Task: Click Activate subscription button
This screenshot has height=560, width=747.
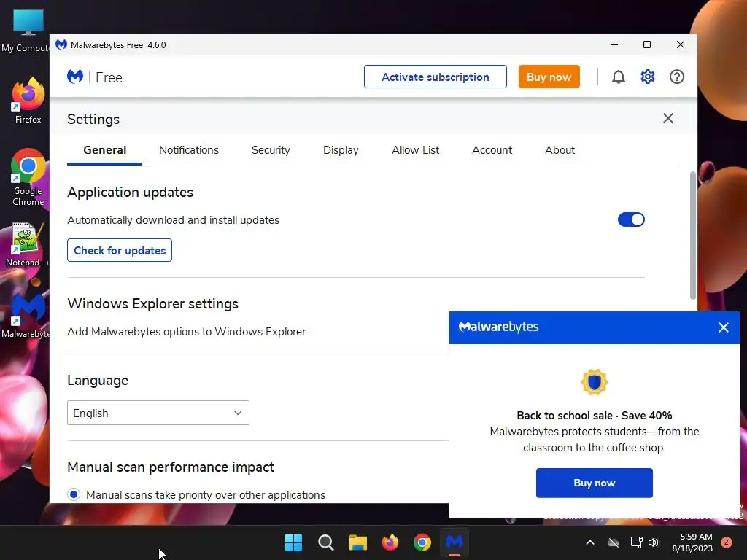Action: 435,77
